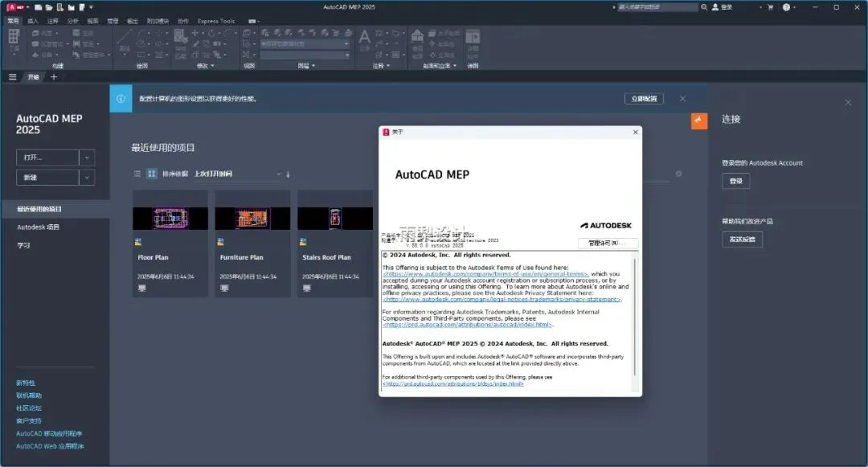868x467 pixels.
Task: Open the Floor Plan thumbnail
Action: tap(170, 219)
